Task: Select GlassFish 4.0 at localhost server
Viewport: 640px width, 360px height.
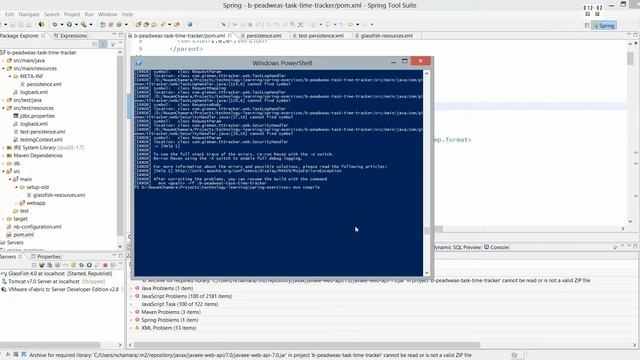Action: pos(57,273)
